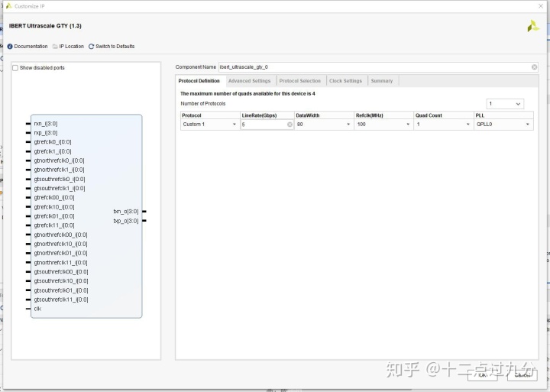This screenshot has height=392, width=550.
Task: Select the gtsouthrefclk01_i[0:0] port
Action: point(61,290)
